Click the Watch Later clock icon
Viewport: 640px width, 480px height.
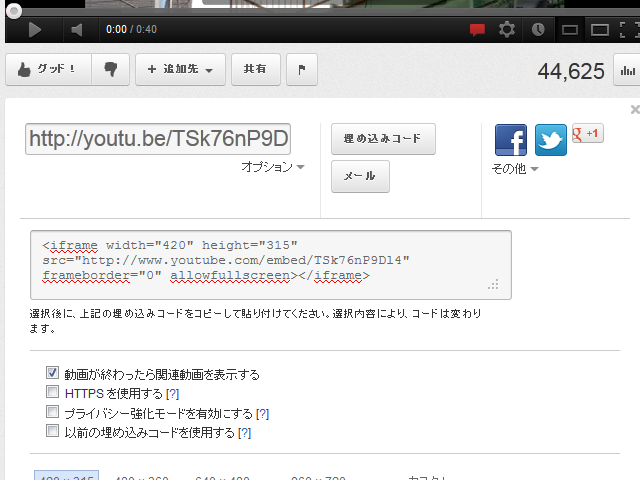point(538,30)
